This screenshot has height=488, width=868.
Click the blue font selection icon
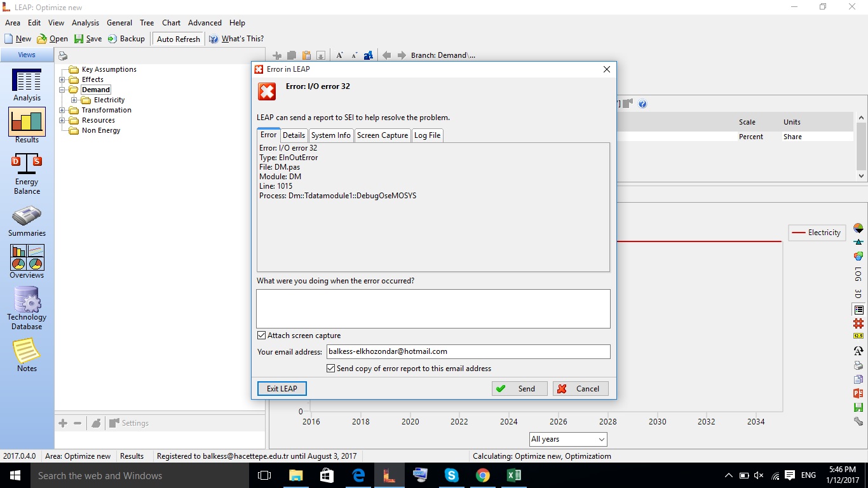[369, 55]
